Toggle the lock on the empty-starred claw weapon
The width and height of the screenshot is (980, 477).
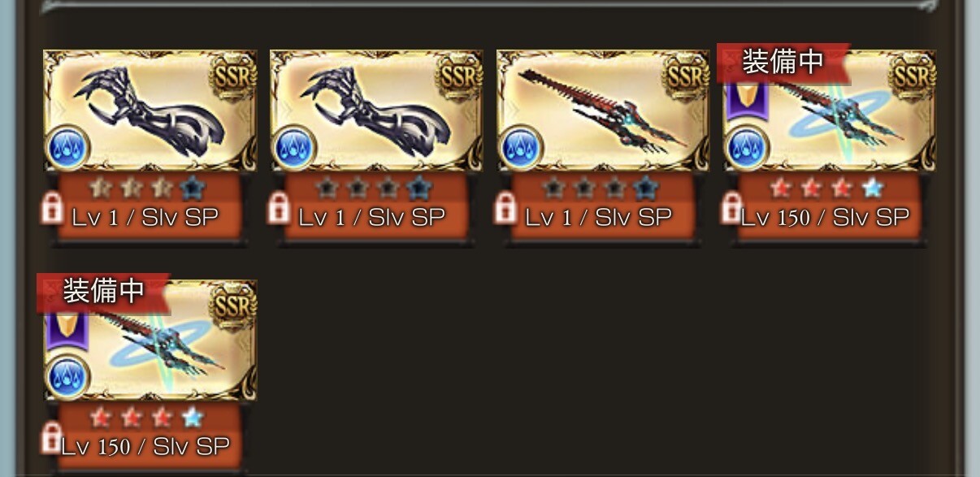[x=280, y=209]
